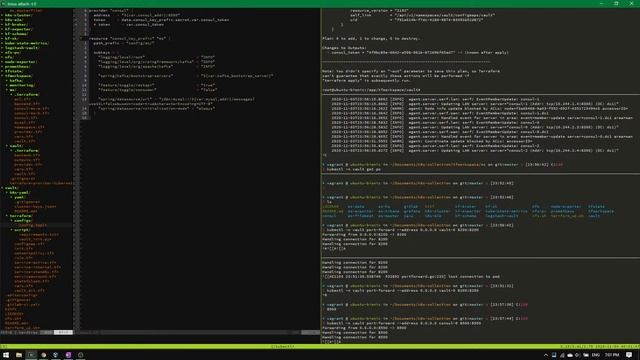This screenshot has height=360, width=640.
Task: Click the tmux session indicator at status bar left
Action: pos(4,347)
